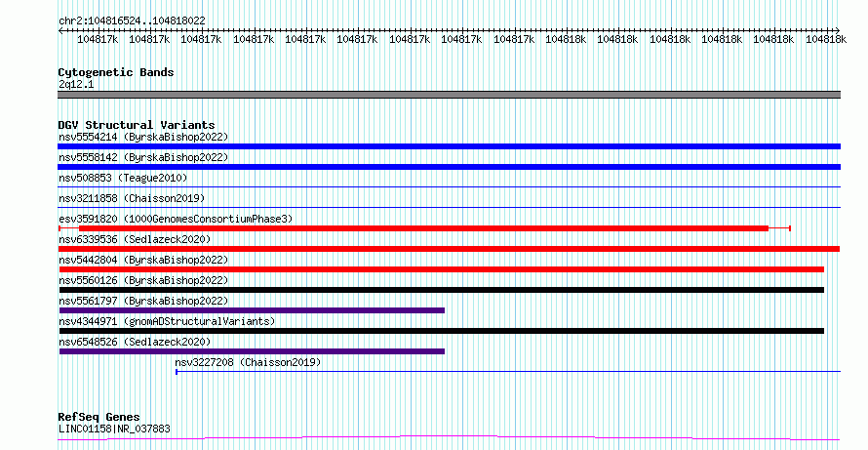Open the nsv3227208 (Chaisson2019) label

tap(248, 362)
